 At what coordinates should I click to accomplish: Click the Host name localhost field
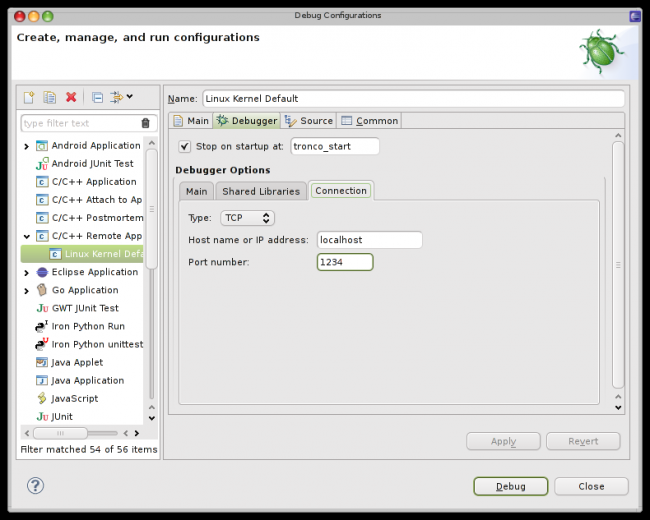pyautogui.click(x=369, y=240)
